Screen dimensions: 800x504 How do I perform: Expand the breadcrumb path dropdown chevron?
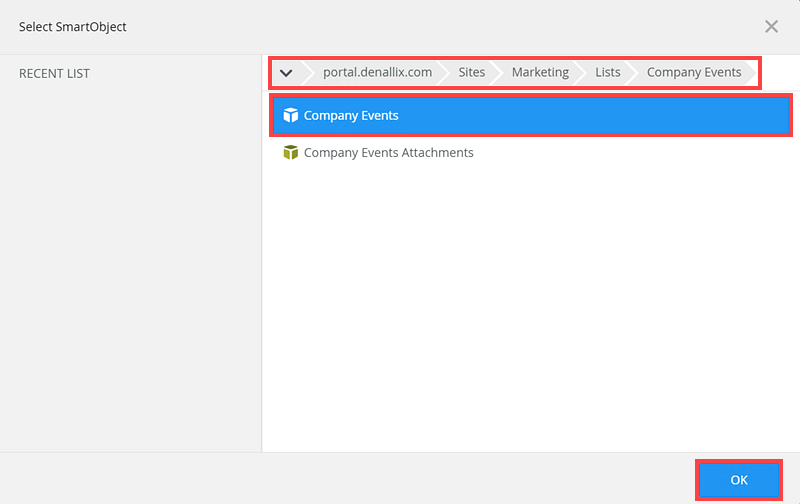(x=286, y=73)
